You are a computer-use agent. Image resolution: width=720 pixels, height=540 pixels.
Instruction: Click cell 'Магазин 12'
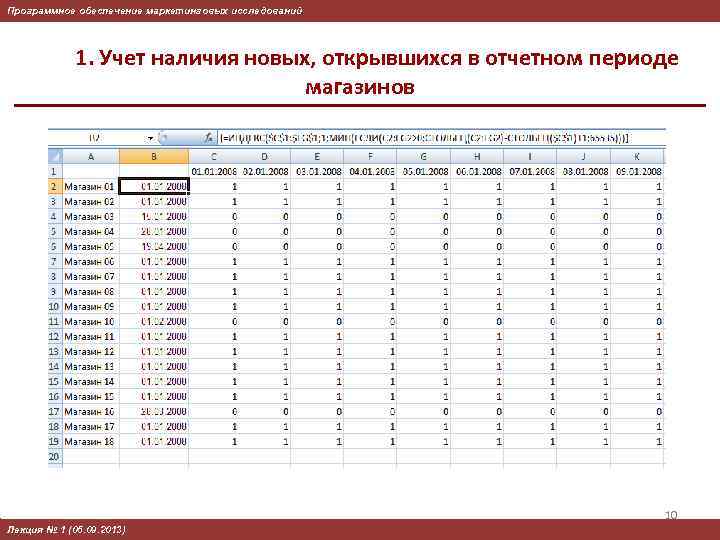tap(90, 352)
